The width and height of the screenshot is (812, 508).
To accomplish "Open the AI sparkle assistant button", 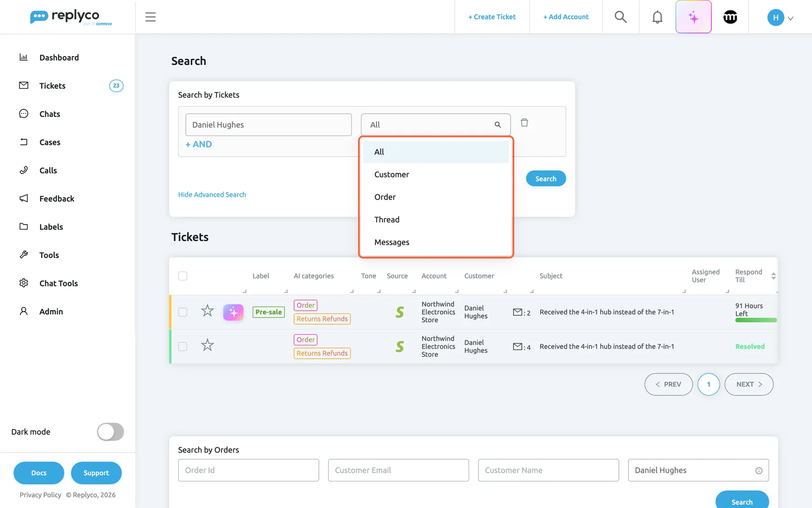I will click(693, 17).
